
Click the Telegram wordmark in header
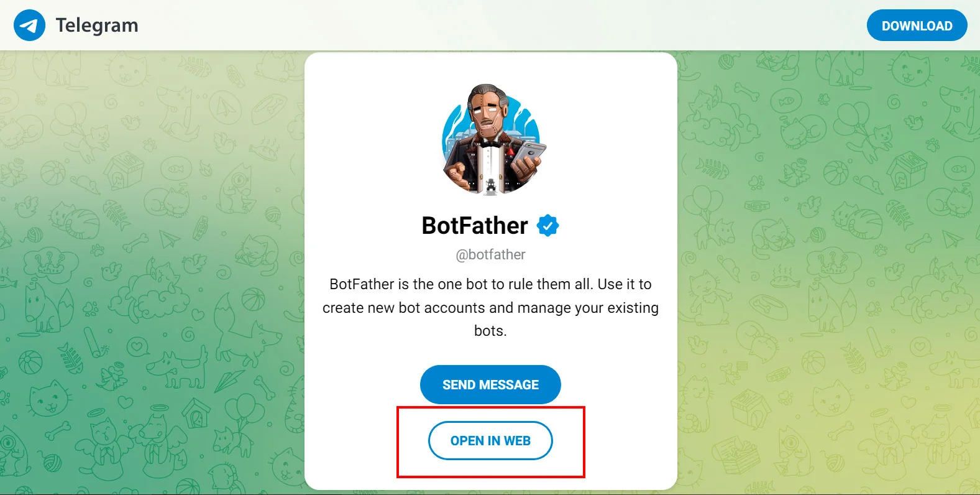pos(97,25)
